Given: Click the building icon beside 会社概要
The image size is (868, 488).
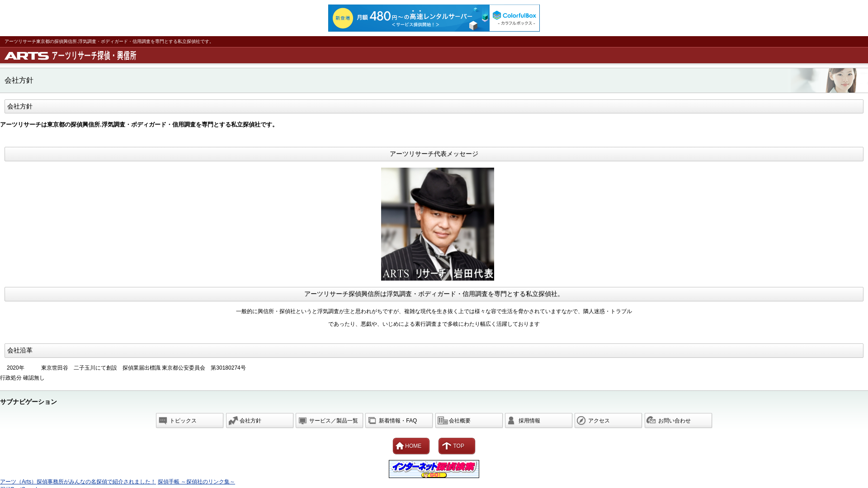Looking at the screenshot, I should click(443, 421).
